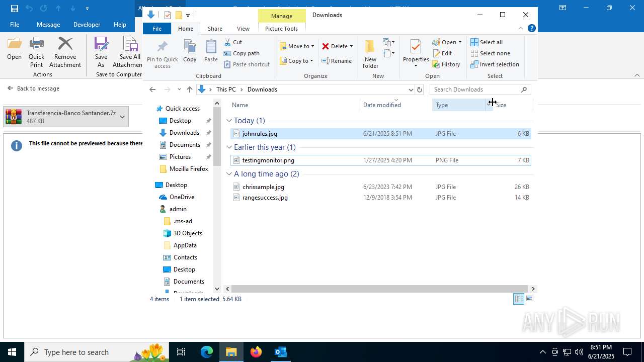Open Outlook Developer tab
644x362 pixels.
[x=87, y=24]
